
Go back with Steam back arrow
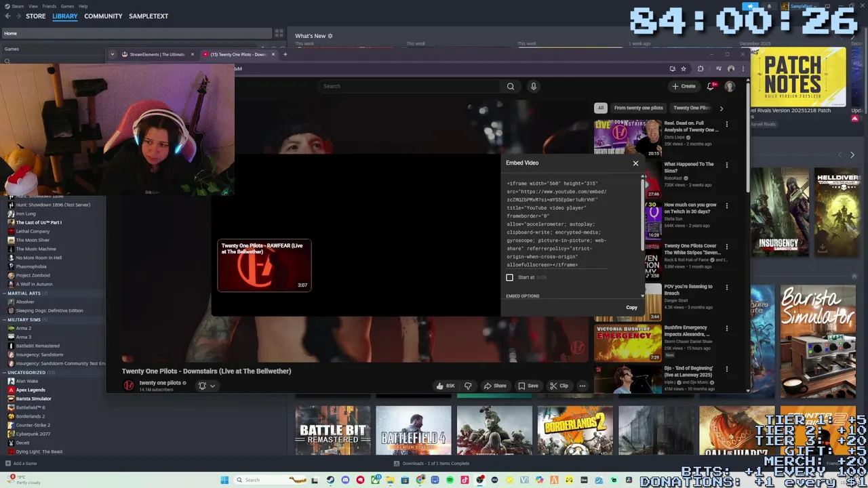click(x=8, y=16)
